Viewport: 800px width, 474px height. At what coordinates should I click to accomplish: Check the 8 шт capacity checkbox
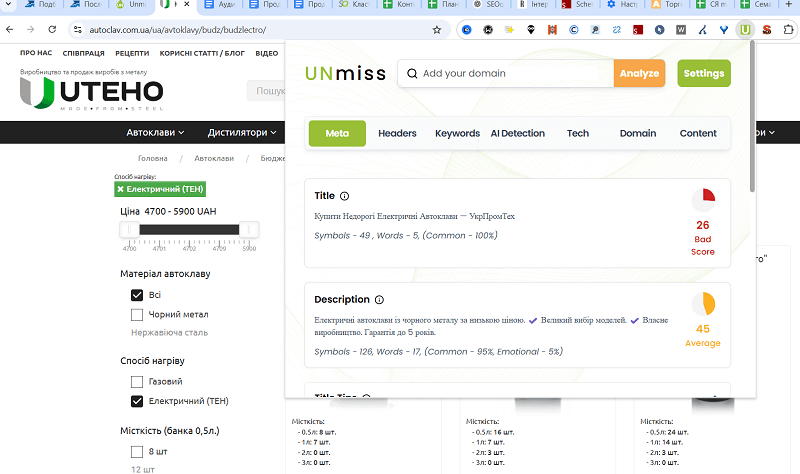click(x=137, y=452)
